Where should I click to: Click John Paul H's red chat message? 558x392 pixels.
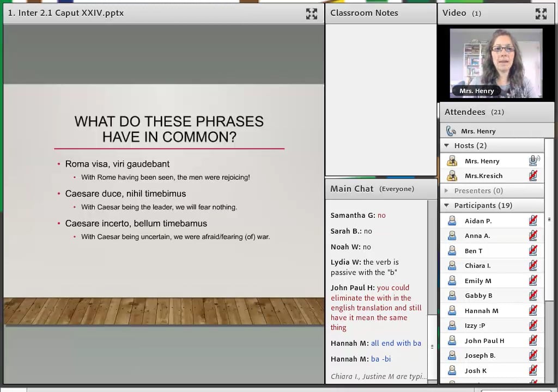point(376,308)
